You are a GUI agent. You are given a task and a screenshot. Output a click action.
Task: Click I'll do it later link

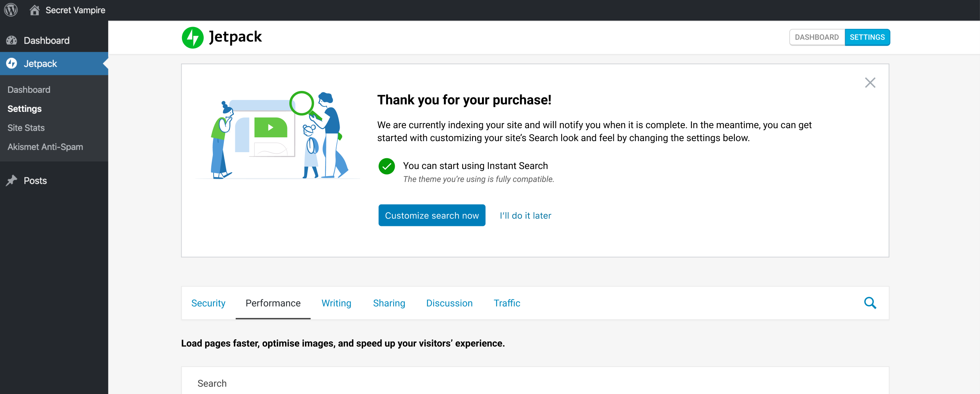(525, 216)
